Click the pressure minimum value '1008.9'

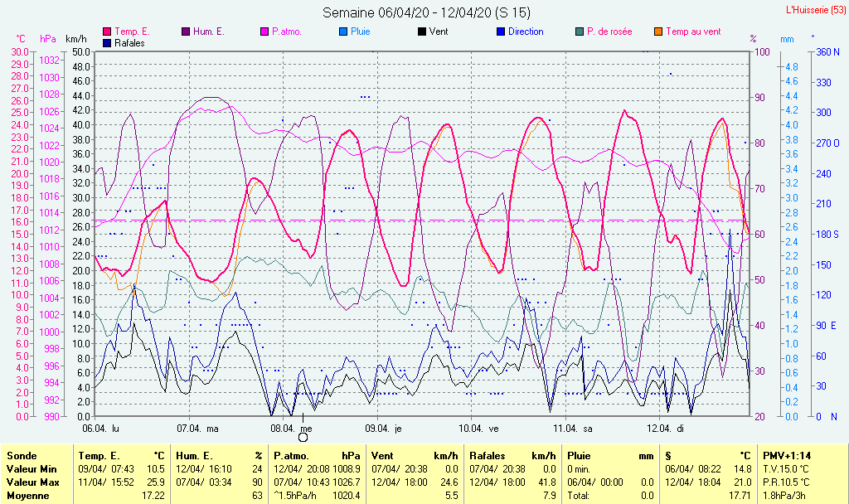[x=347, y=469]
